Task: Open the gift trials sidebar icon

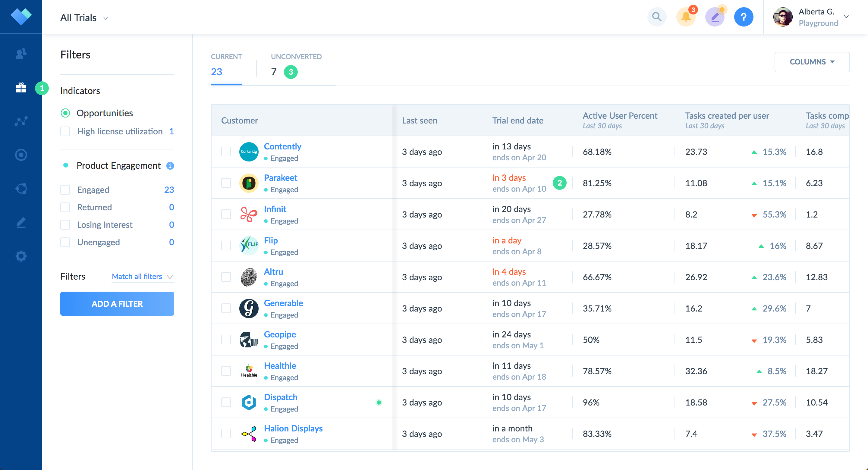Action: [21, 88]
